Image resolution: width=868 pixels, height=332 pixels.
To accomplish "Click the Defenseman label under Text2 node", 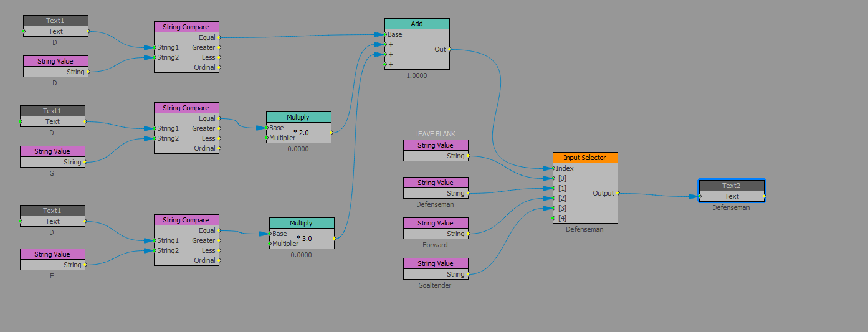I will (x=732, y=207).
